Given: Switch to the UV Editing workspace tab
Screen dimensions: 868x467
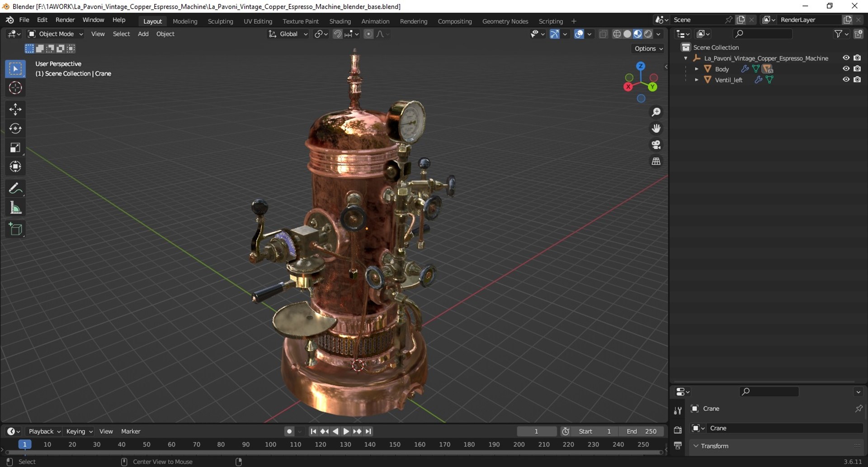Looking at the screenshot, I should tap(258, 21).
